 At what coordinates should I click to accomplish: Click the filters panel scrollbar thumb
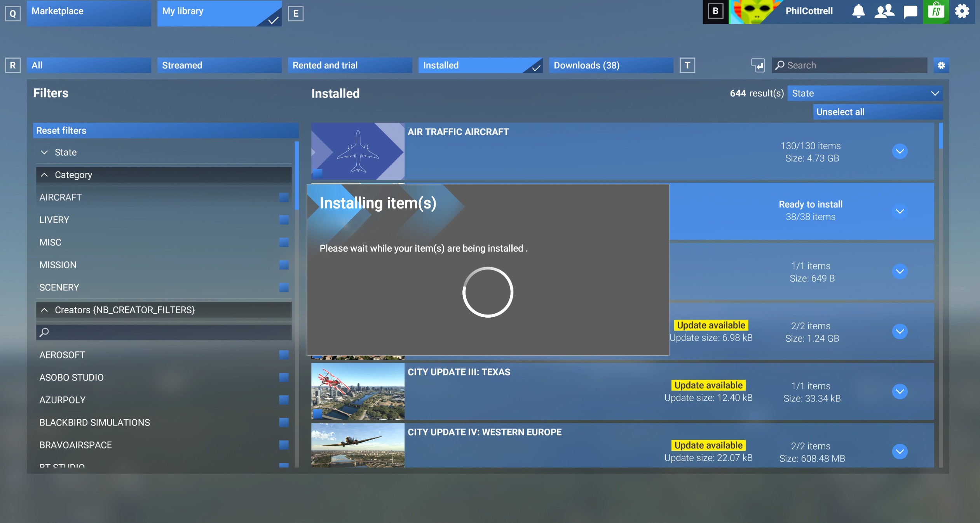297,175
